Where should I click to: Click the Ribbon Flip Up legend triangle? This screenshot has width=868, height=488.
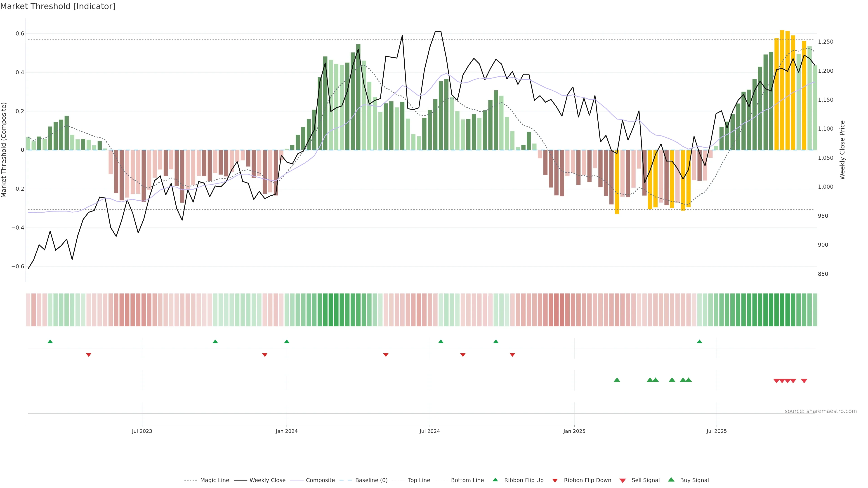click(x=495, y=480)
